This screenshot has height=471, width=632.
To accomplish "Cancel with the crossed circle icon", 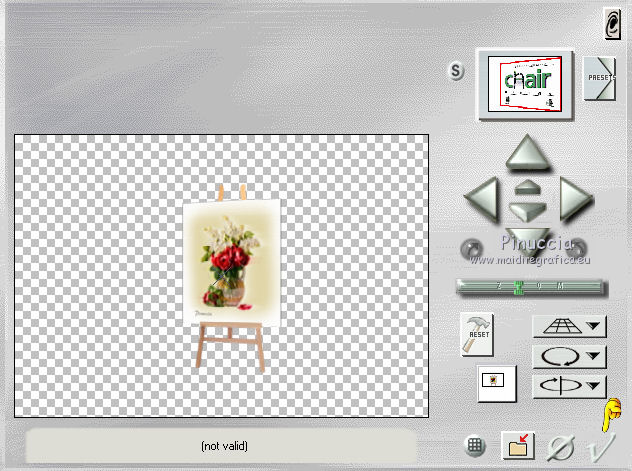I will click(561, 448).
